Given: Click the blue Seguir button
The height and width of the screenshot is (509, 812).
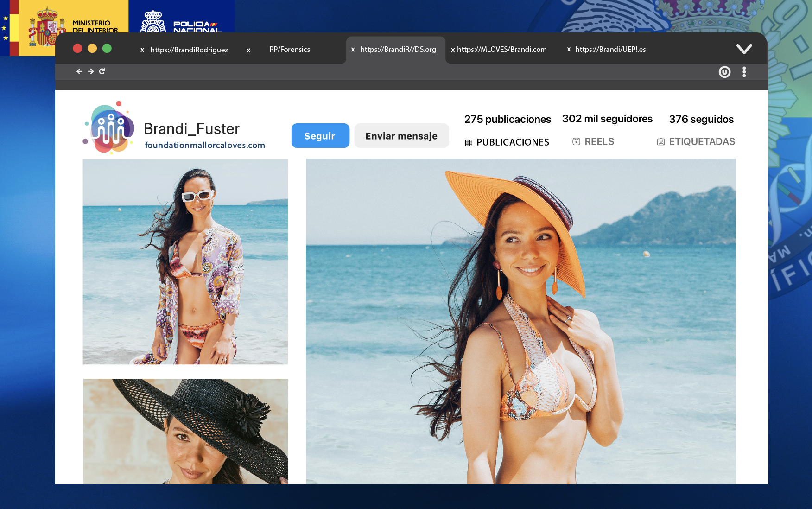Looking at the screenshot, I should coord(320,136).
